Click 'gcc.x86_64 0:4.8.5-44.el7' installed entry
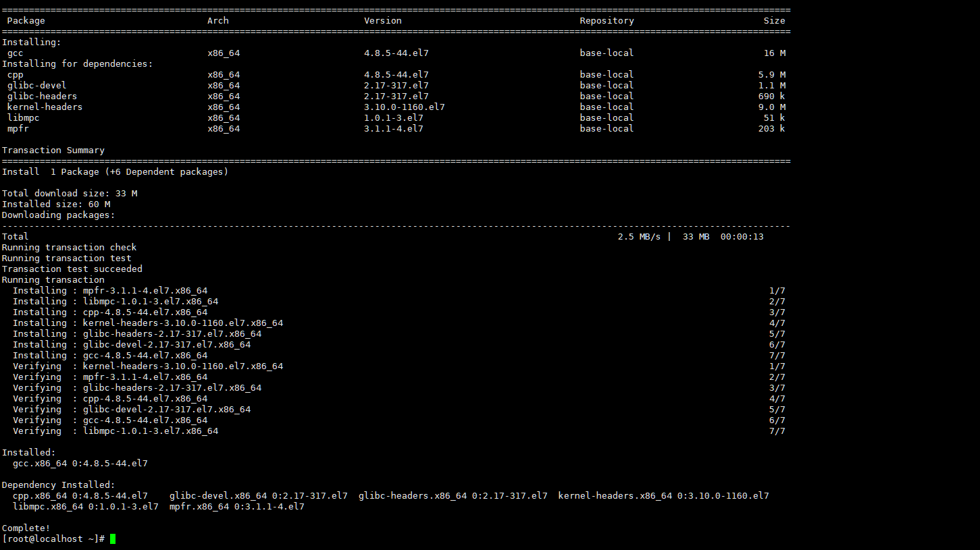 (80, 463)
